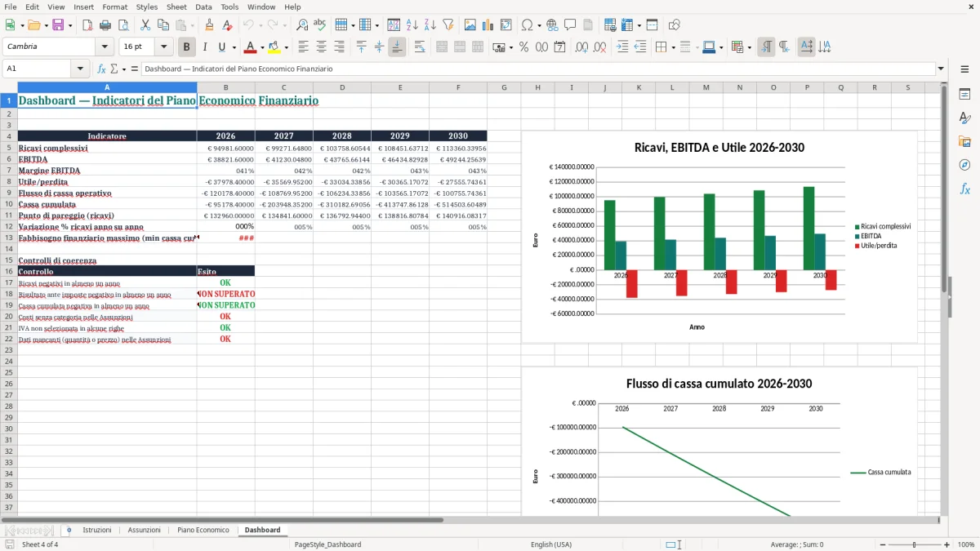Open the Data menu

(x=204, y=7)
